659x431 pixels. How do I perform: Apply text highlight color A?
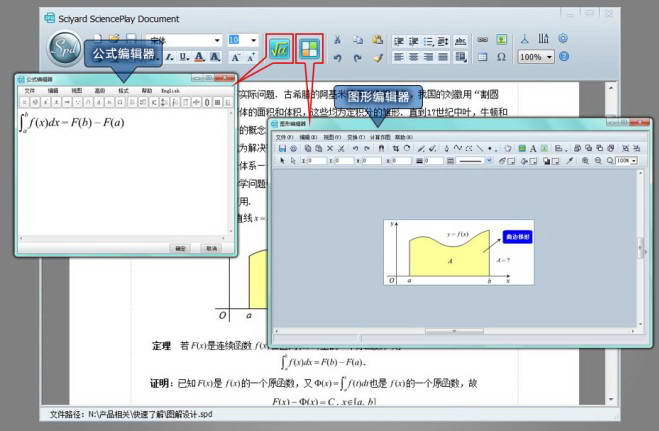[215, 57]
